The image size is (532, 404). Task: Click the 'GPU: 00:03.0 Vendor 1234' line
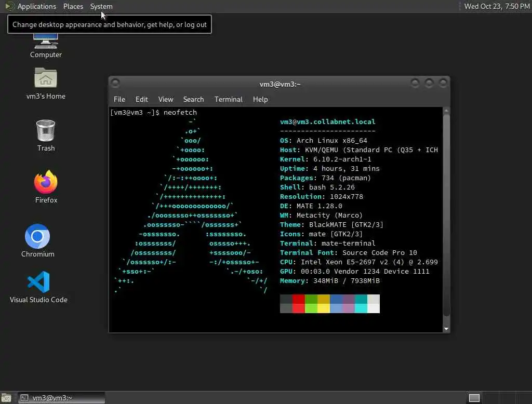point(354,272)
